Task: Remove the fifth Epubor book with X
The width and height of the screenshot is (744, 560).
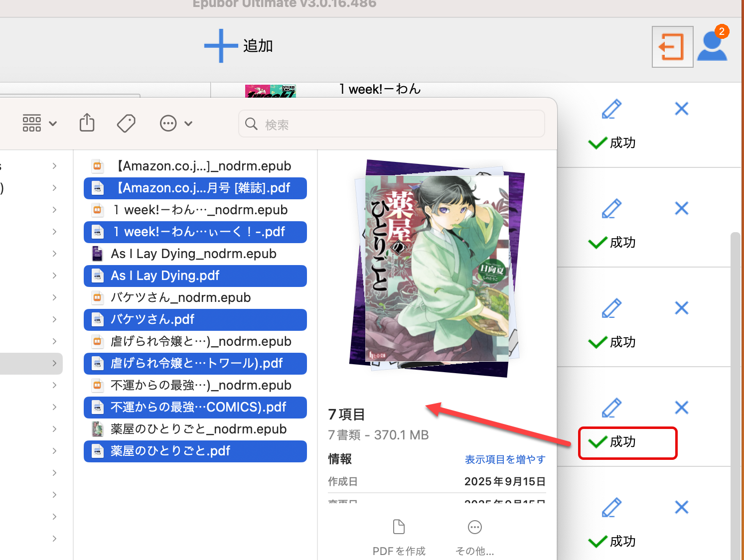Action: (682, 507)
